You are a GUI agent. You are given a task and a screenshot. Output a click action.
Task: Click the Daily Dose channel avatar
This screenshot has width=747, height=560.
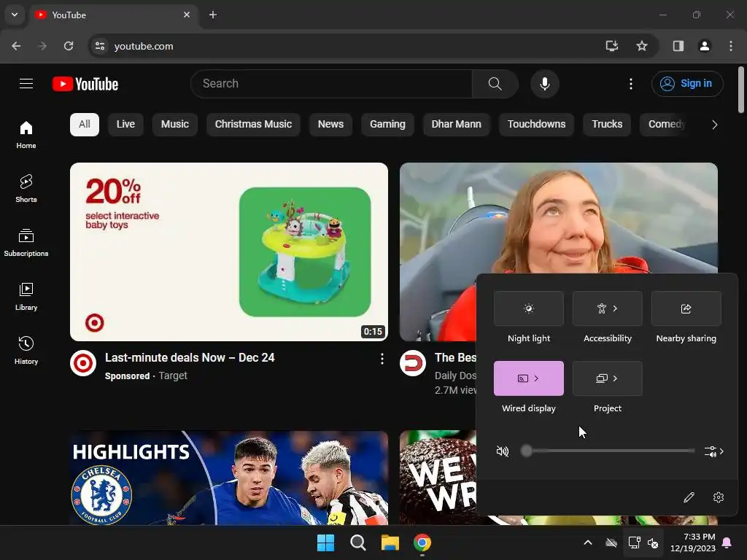point(413,363)
